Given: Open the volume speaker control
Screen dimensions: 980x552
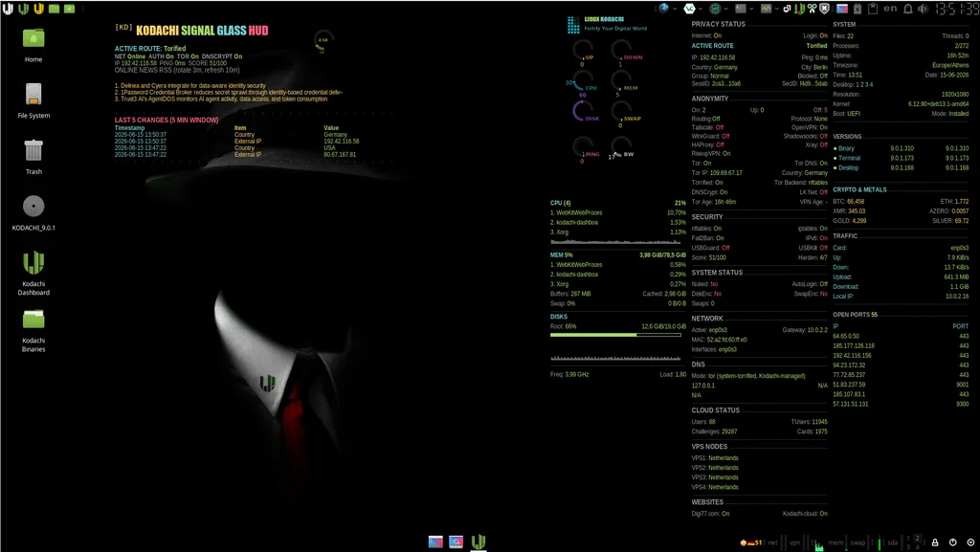Looking at the screenshot, I should (x=923, y=9).
